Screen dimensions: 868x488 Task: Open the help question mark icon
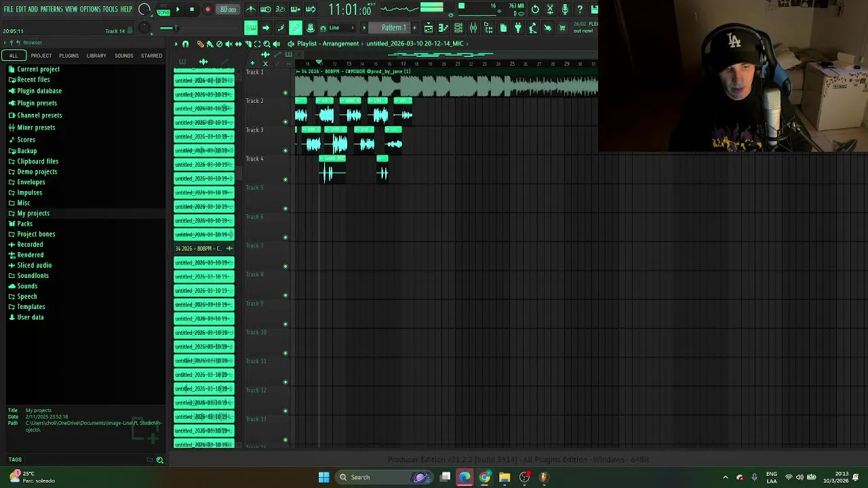[x=580, y=9]
